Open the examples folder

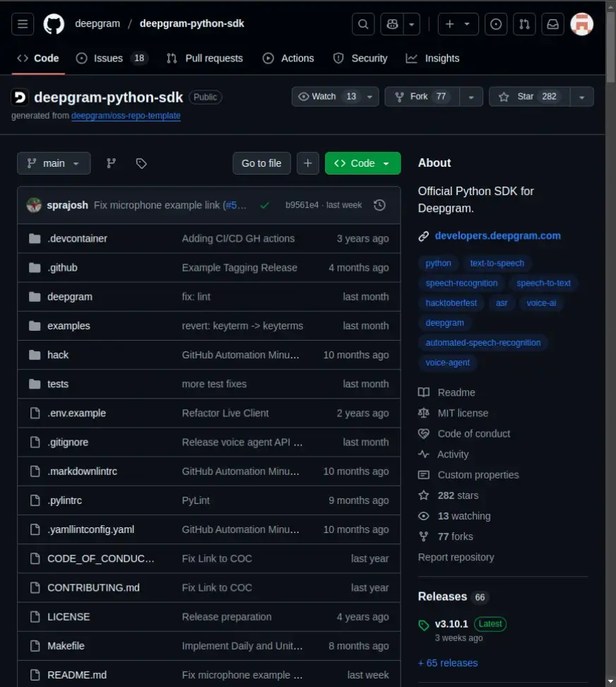coord(69,326)
